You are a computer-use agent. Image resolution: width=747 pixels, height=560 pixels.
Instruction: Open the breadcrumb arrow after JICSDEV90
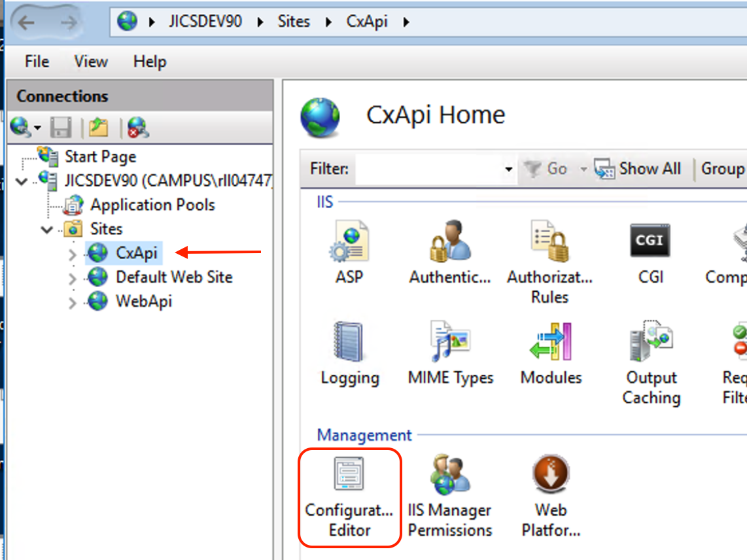[x=260, y=22]
